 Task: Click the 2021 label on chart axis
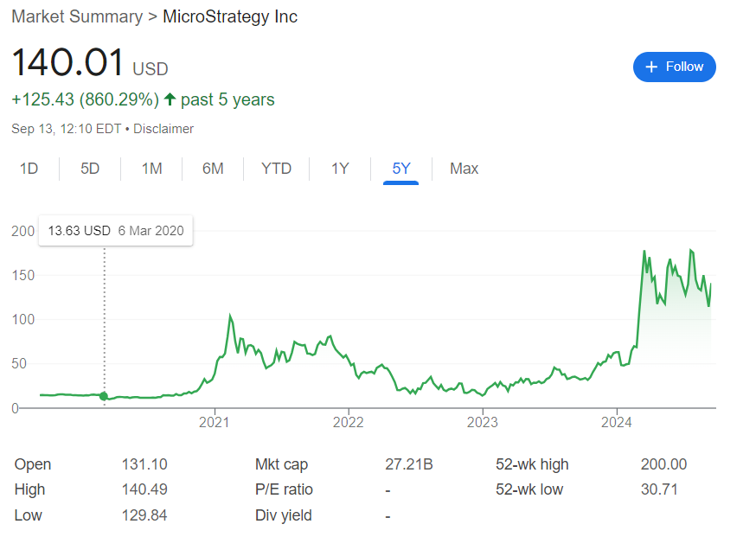coord(214,422)
